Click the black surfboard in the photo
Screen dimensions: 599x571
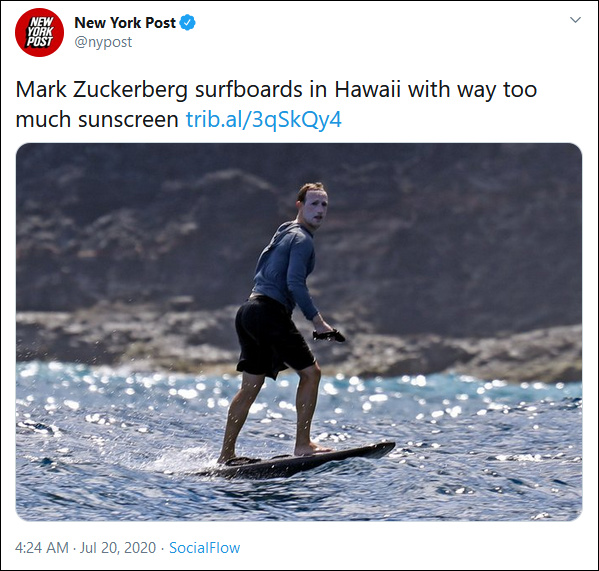click(x=302, y=461)
